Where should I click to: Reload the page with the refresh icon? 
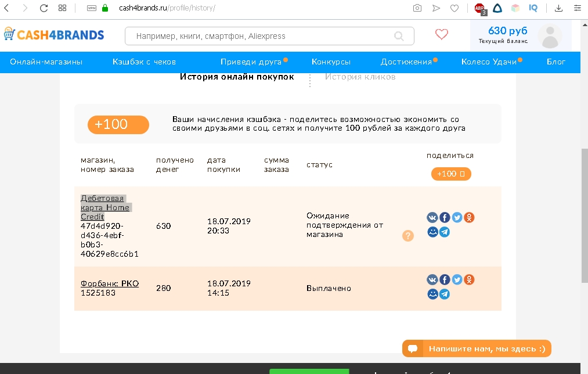point(44,8)
